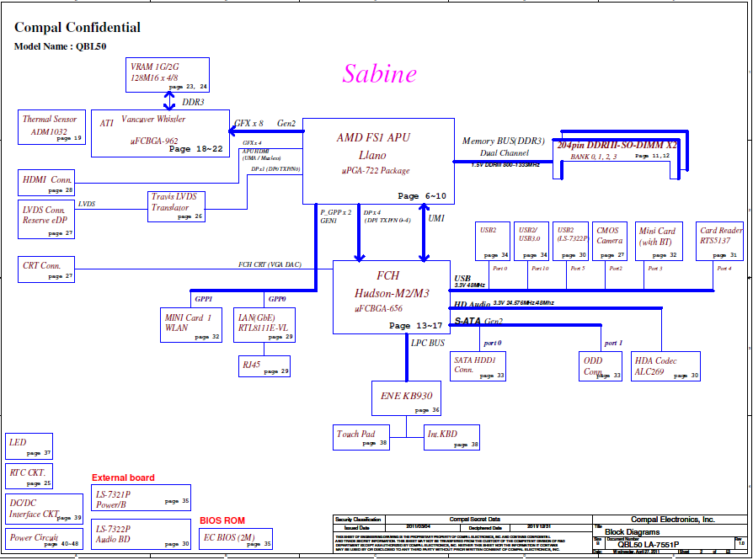Viewport: 753px width, 560px height.
Task: Click the 'Port 10' label
Action: pyautogui.click(x=540, y=269)
